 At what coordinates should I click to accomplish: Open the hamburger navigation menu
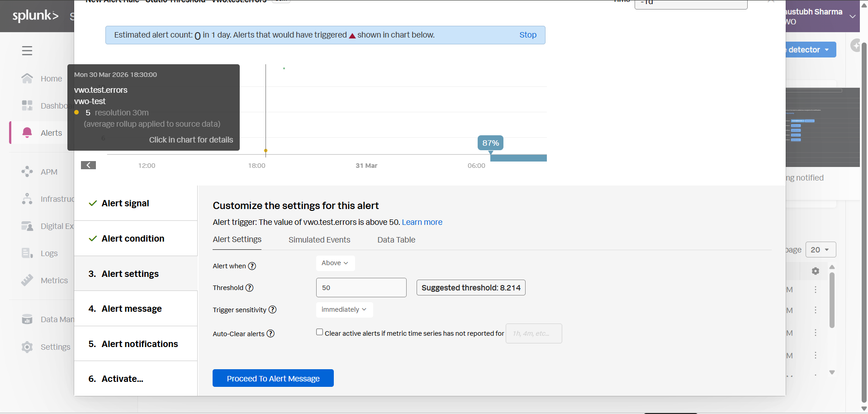[x=27, y=51]
